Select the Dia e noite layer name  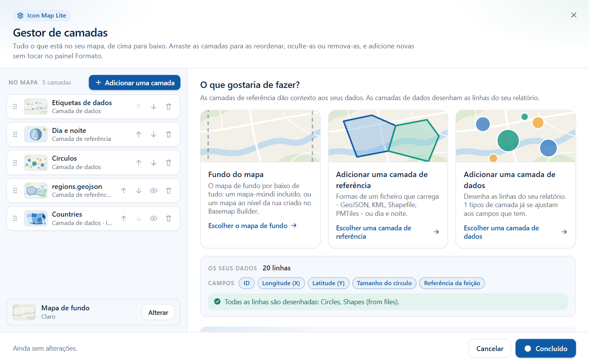69,131
